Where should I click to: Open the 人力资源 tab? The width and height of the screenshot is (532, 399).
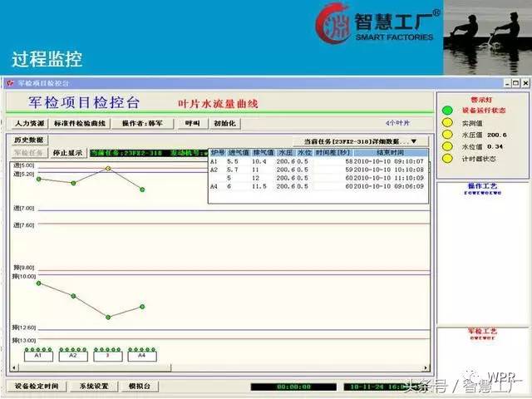pos(32,123)
